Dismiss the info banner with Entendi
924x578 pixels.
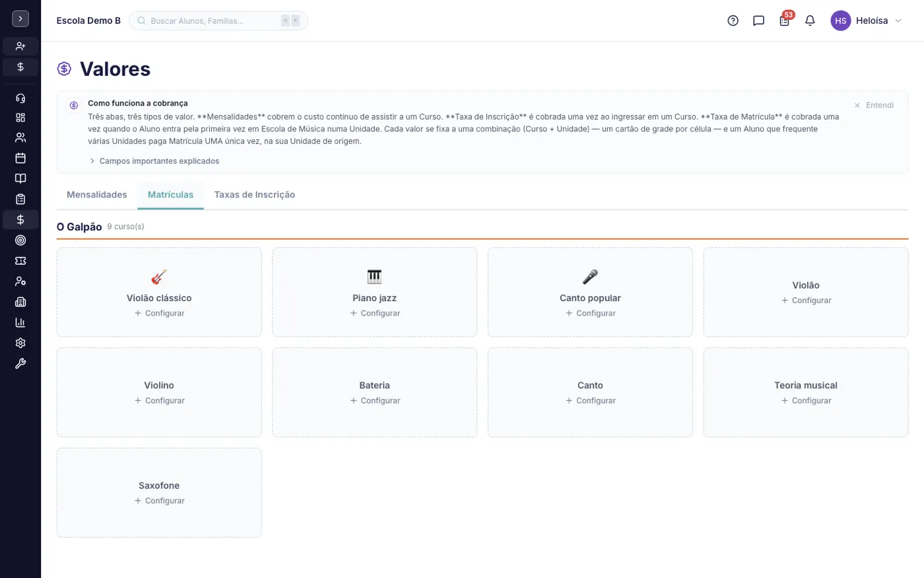tap(874, 105)
